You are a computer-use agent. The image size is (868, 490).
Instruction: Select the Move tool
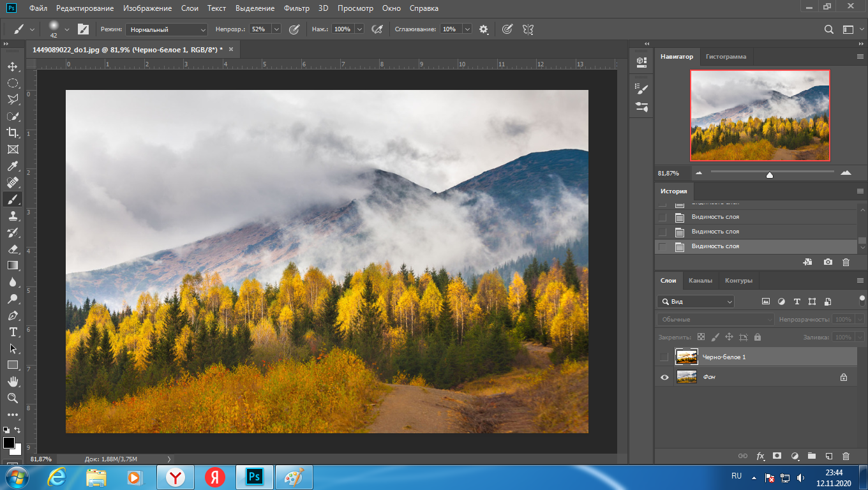pos(13,66)
